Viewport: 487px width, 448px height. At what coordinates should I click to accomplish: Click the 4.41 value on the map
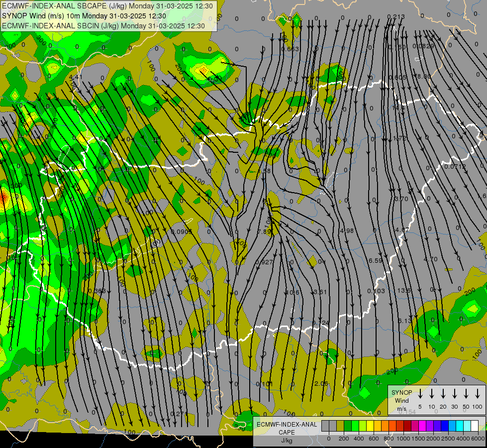coord(76,77)
